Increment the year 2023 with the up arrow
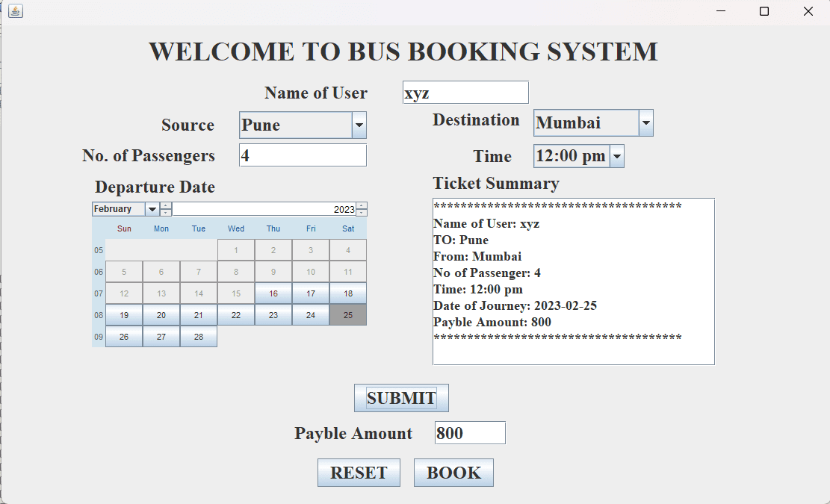 [362, 205]
